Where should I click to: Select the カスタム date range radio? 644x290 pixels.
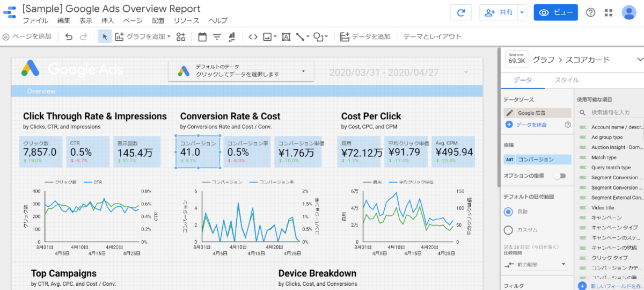pos(509,230)
